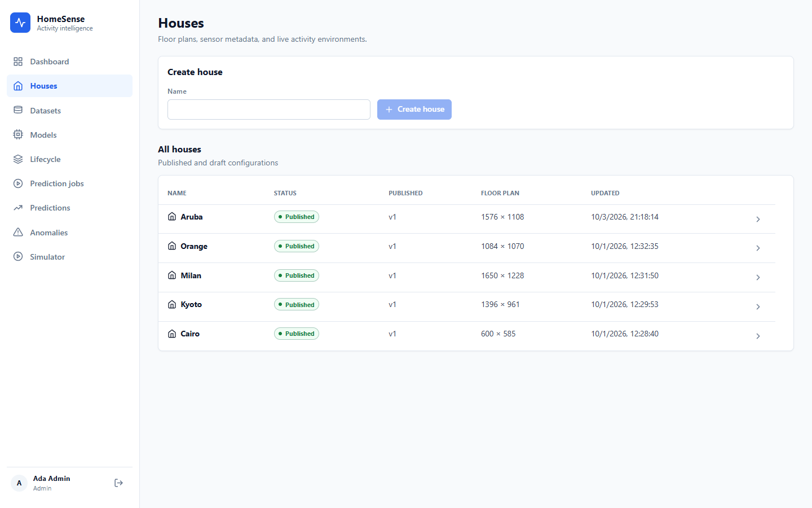Click the Models chip icon
The image size is (812, 508).
(18, 134)
